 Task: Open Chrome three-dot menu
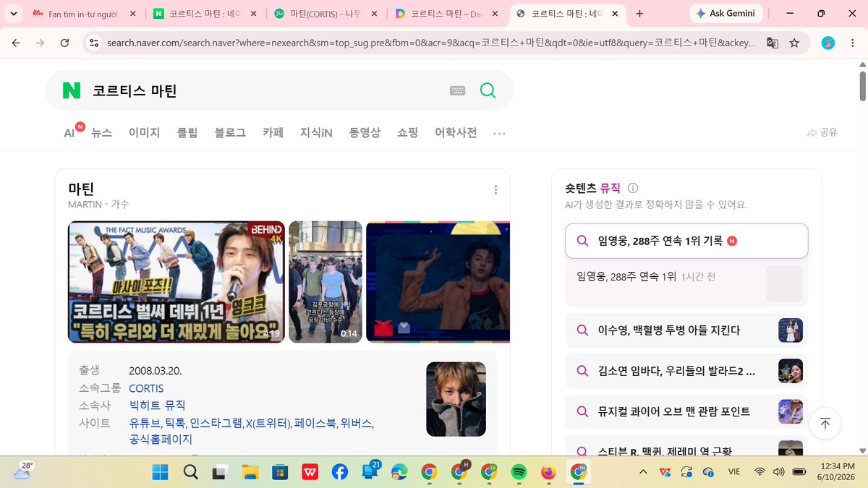tap(851, 43)
